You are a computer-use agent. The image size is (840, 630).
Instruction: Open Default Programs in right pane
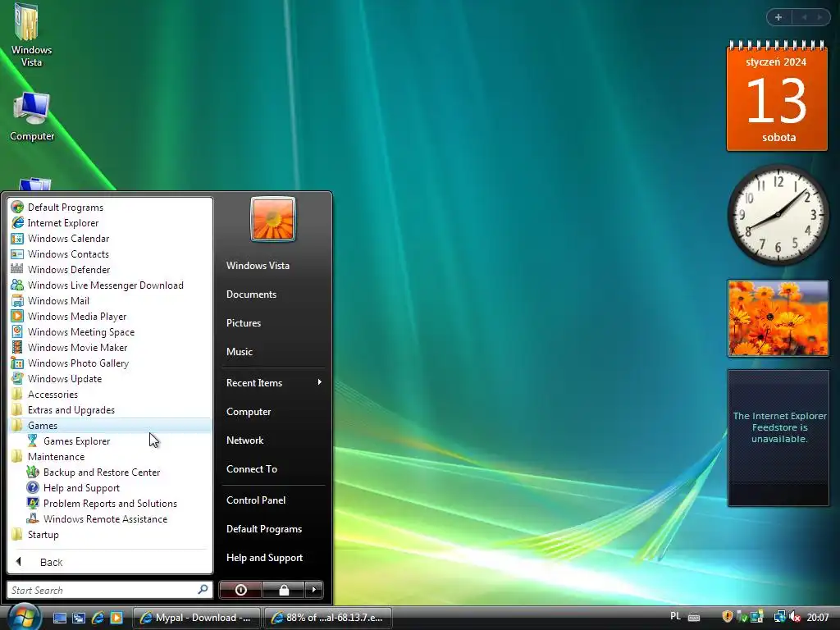coord(264,529)
